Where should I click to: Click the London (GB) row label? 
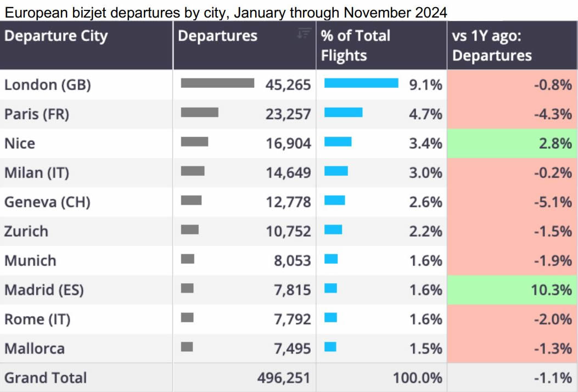(x=48, y=85)
